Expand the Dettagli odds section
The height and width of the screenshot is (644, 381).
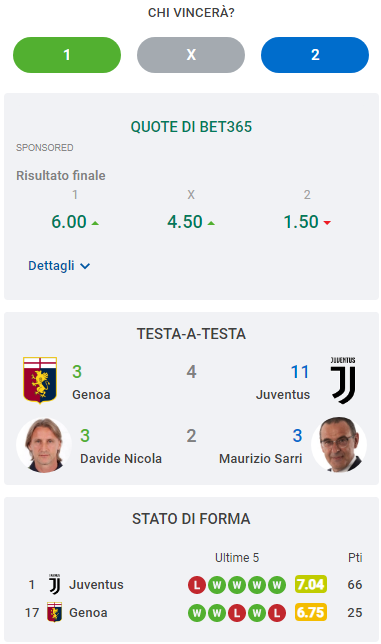point(59,266)
